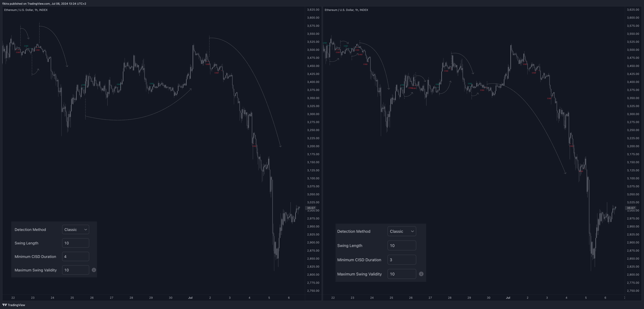The width and height of the screenshot is (644, 309).
Task: Click left chart title Ethereum / U.S. Dollar
Action: [26, 10]
